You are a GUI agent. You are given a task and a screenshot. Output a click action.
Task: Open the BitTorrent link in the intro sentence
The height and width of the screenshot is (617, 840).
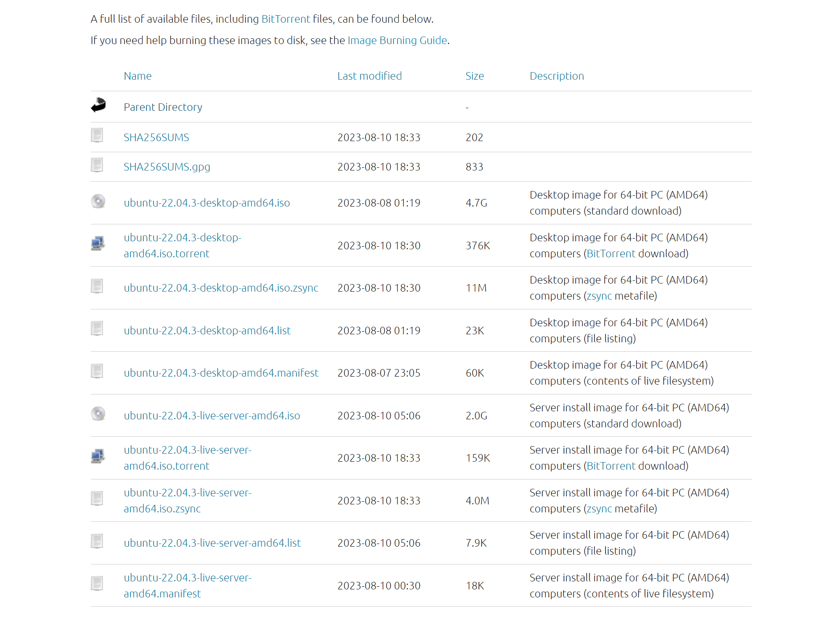coord(286,19)
